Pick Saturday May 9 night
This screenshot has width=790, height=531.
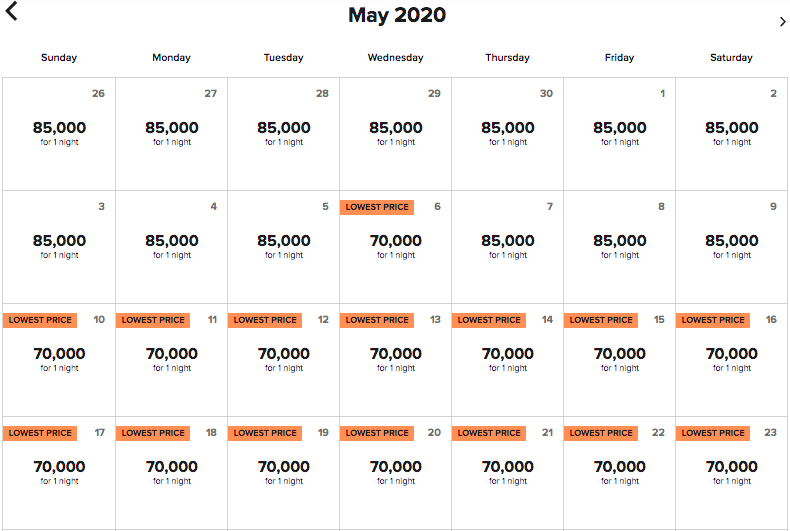731,247
